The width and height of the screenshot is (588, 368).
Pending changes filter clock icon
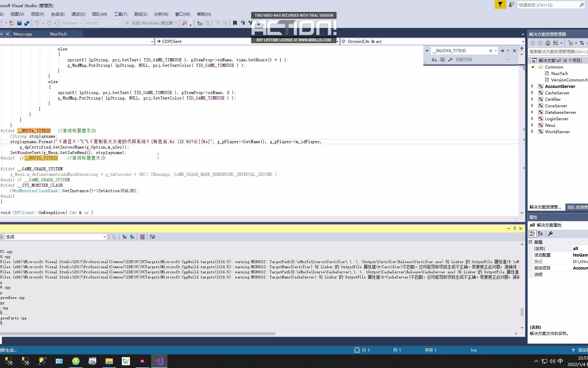point(571,43)
